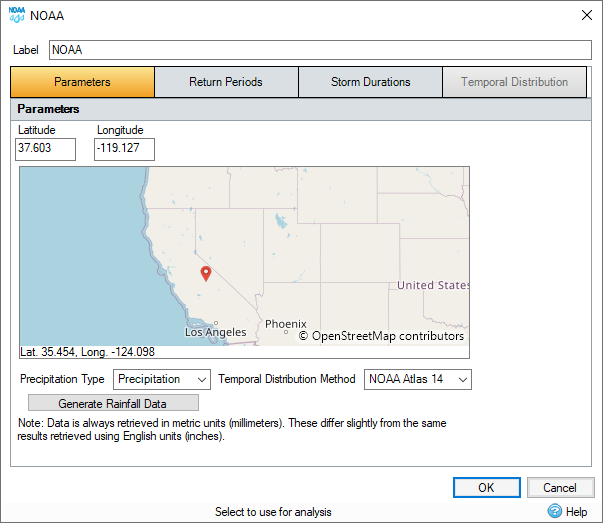Click the 'Longitude' field label

click(x=120, y=130)
